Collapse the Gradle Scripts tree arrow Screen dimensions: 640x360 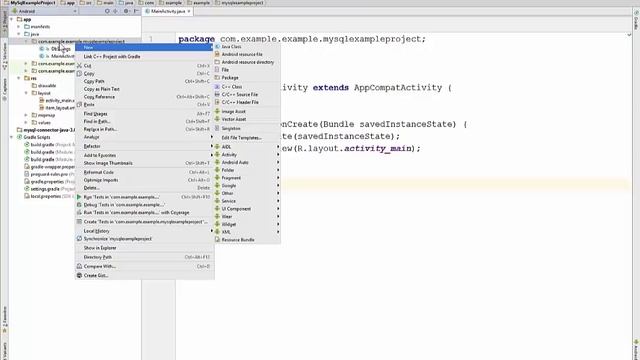coord(11,137)
